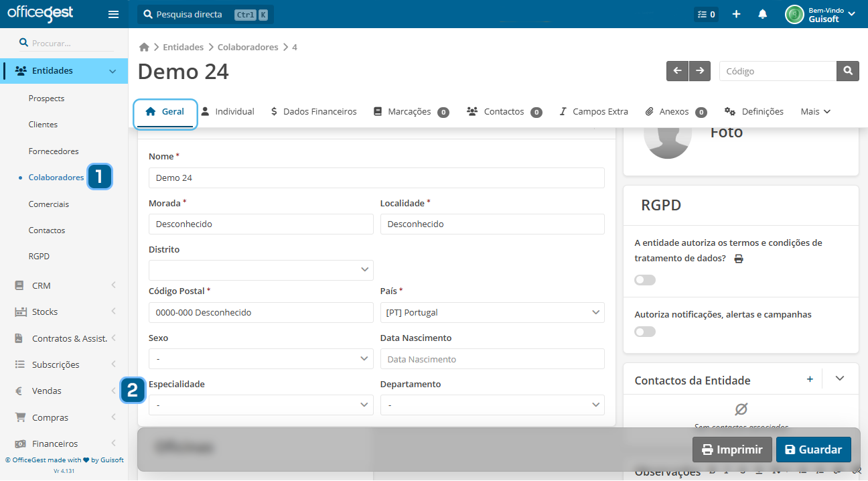
Task: Enable RGPD data treatment authorization toggle
Action: coord(645,280)
